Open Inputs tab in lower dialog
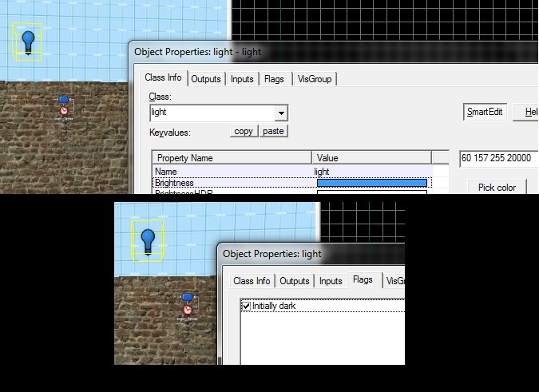This screenshot has width=539, height=392. point(331,281)
